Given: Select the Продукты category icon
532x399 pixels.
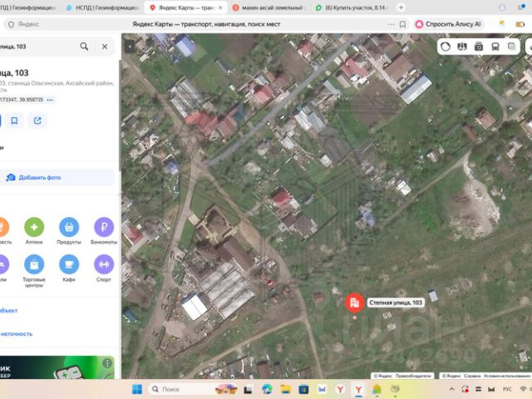Looking at the screenshot, I should coord(69,227).
